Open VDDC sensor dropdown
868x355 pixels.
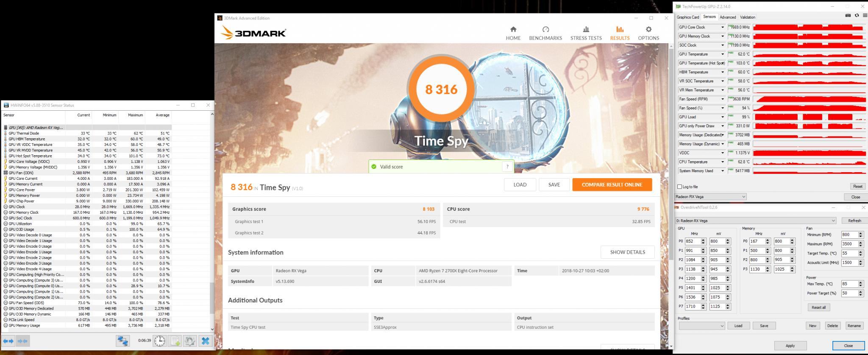tap(723, 153)
